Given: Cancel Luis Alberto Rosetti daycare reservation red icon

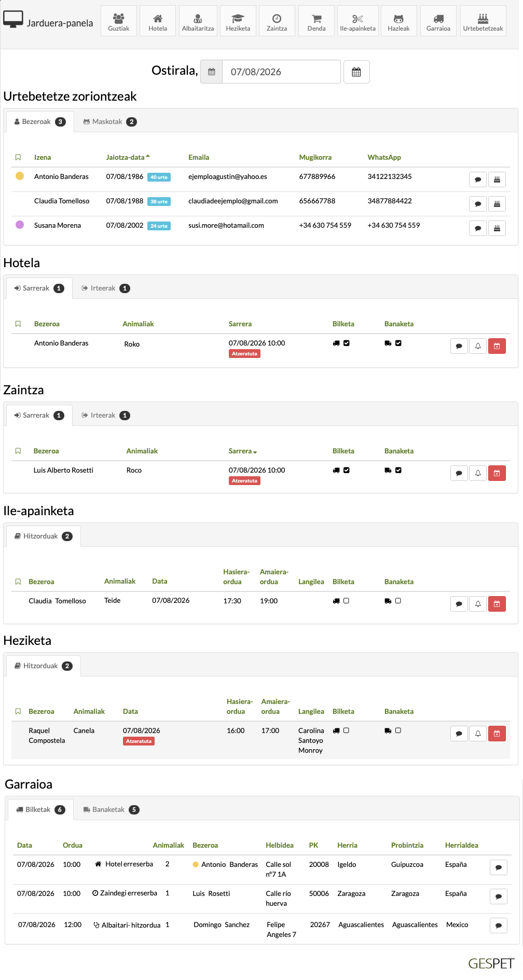Looking at the screenshot, I should [x=497, y=473].
